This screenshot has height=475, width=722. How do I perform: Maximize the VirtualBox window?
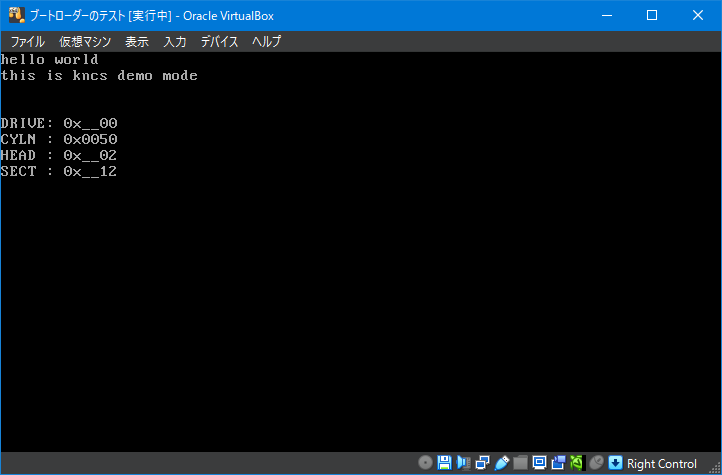(x=652, y=16)
